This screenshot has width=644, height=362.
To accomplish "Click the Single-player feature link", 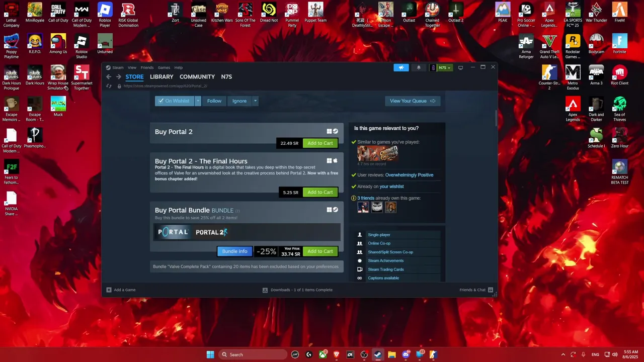I will pos(379,235).
